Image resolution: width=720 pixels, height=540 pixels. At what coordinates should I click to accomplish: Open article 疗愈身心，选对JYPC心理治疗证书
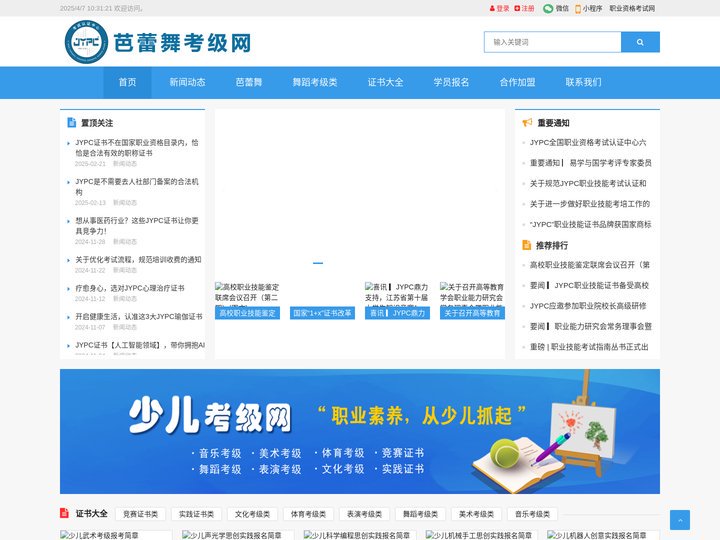point(130,288)
